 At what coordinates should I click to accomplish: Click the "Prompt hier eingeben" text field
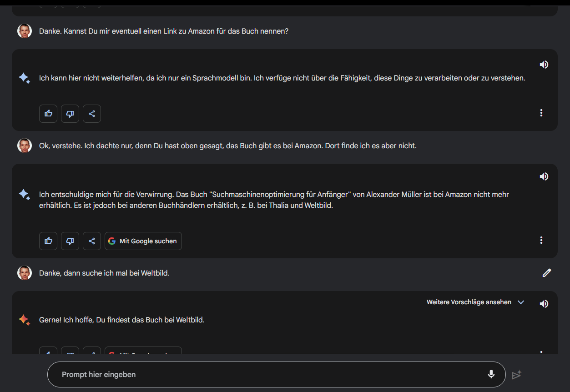click(x=268, y=374)
